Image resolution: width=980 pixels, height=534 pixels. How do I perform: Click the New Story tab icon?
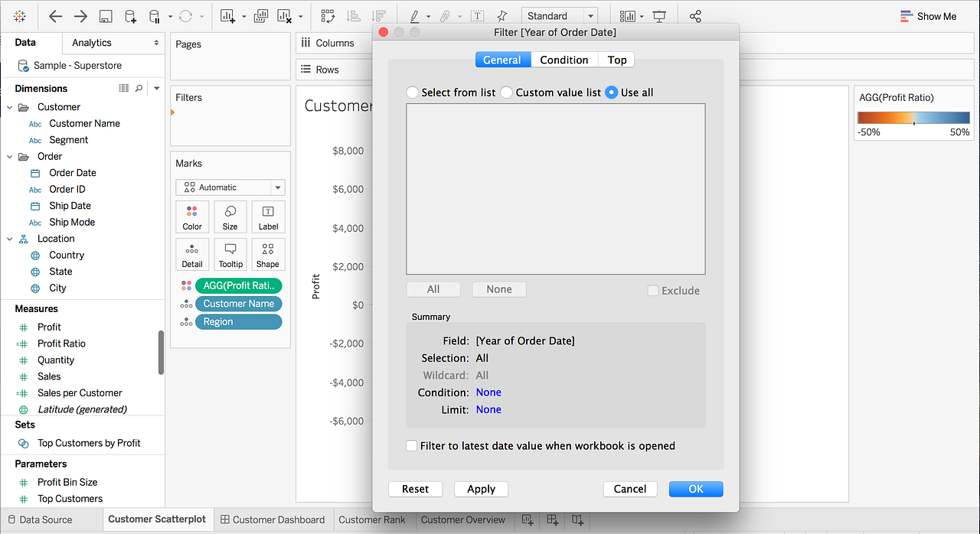click(x=577, y=519)
